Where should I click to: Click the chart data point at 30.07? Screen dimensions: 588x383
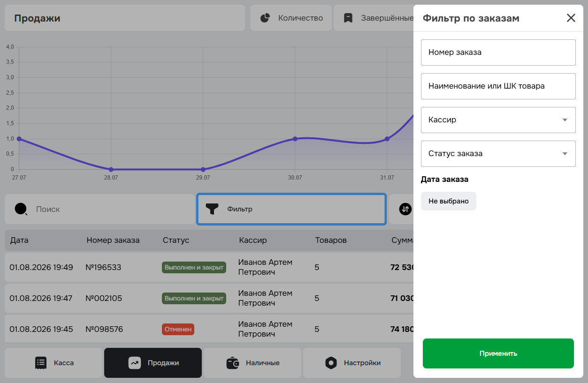[295, 139]
